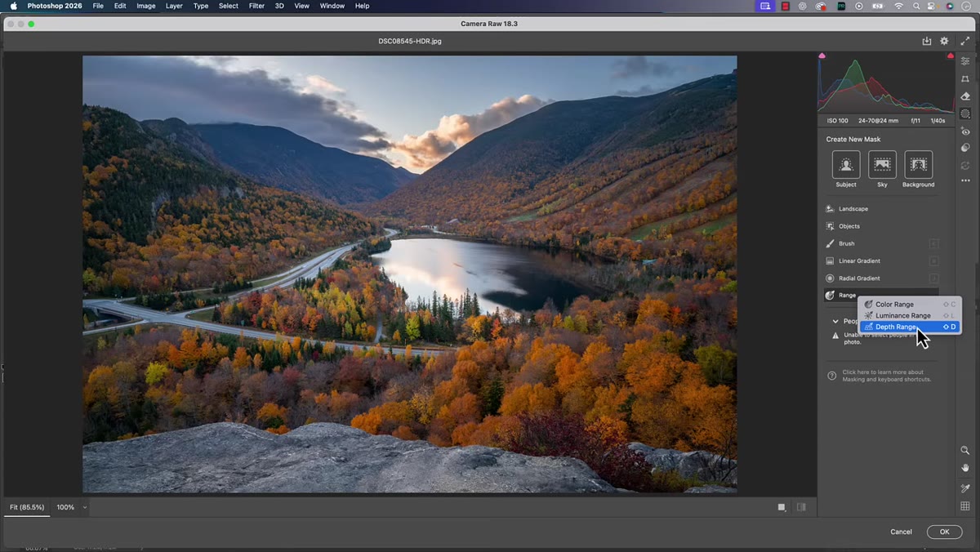Select the Hand pan tool

click(965, 468)
